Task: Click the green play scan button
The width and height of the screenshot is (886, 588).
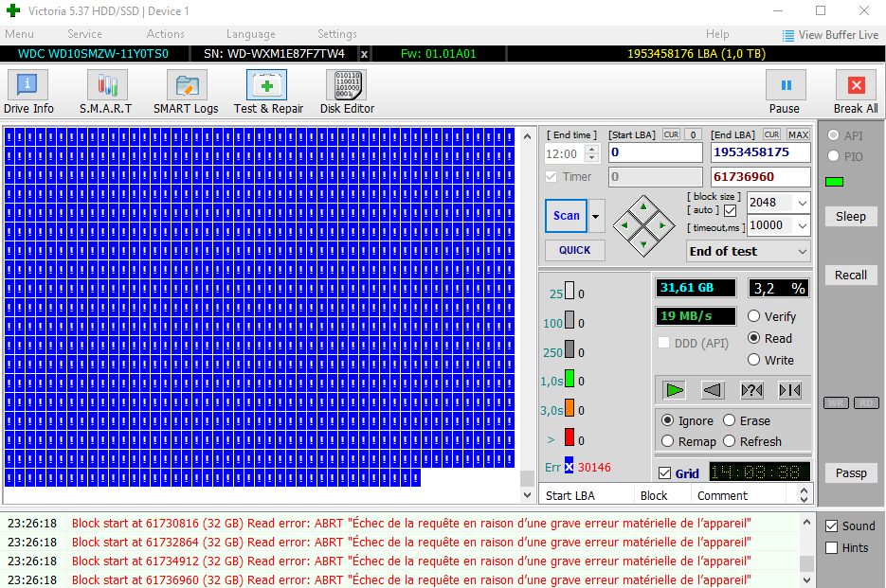Action: click(x=675, y=390)
